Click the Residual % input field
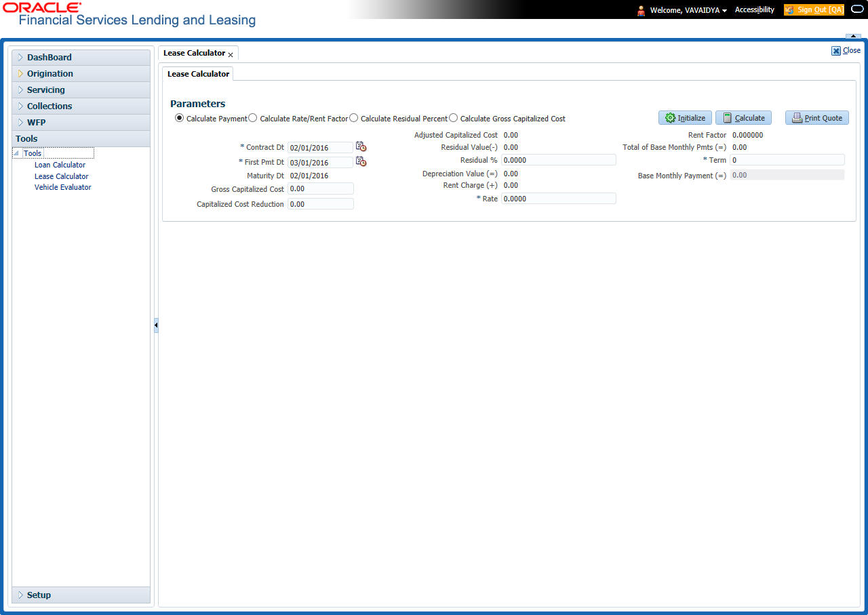Screen dimensions: 868x615 click(559, 160)
